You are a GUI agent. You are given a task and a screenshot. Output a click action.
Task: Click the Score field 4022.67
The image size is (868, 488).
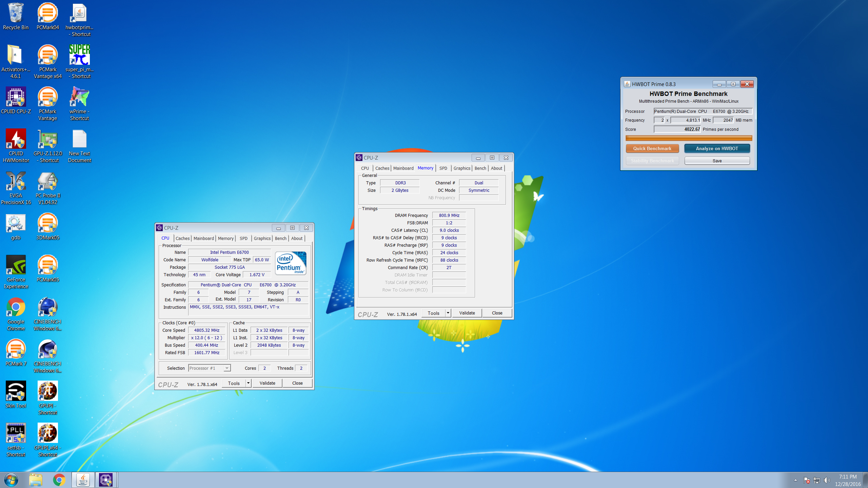pyautogui.click(x=677, y=129)
